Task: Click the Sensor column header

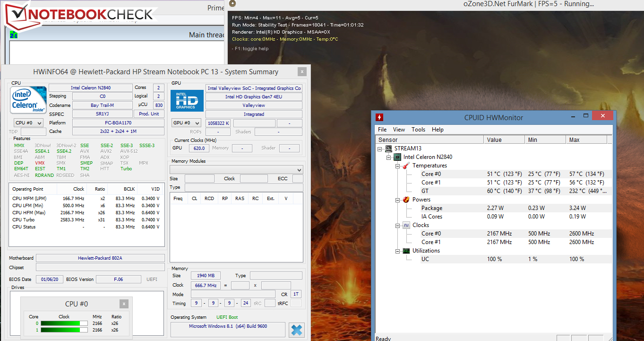Action: [x=429, y=140]
